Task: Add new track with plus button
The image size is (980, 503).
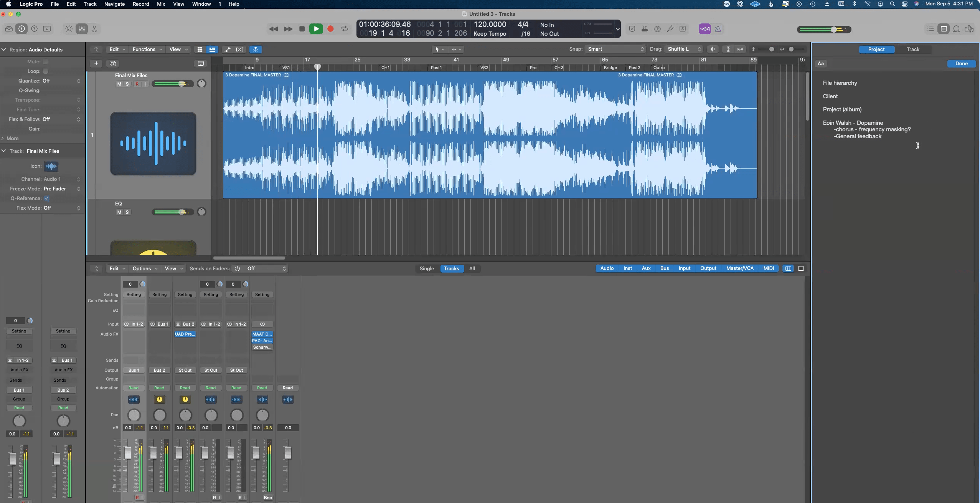Action: tap(96, 63)
